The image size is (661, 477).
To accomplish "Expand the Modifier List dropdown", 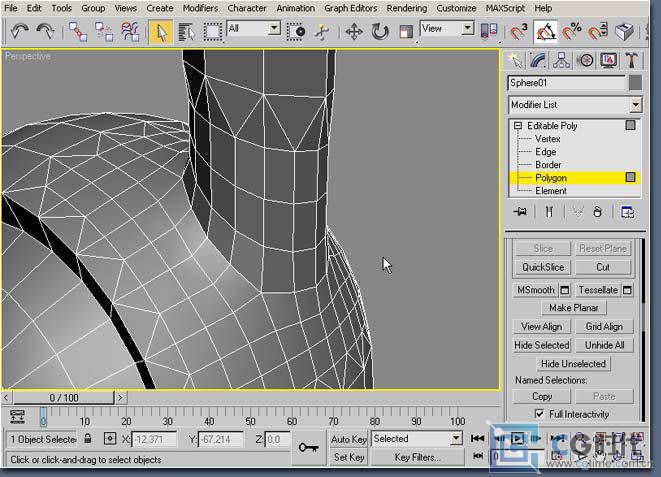I will pos(635,105).
